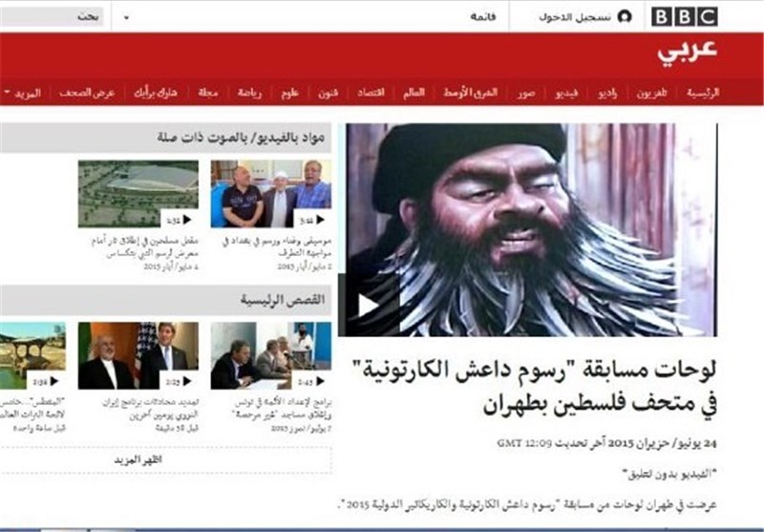This screenshot has width=764, height=532.
Task: Open thumbnail of two diplomats with flags
Action: tap(138, 355)
